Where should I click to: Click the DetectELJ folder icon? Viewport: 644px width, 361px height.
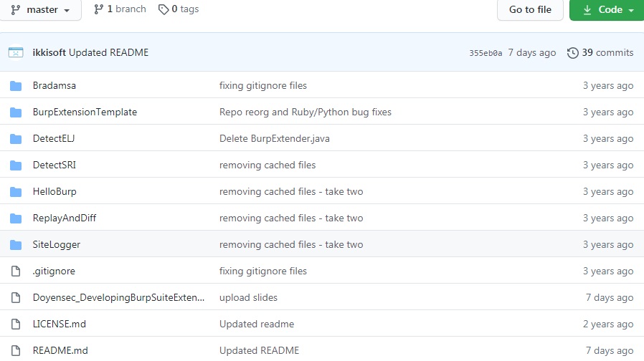point(16,139)
